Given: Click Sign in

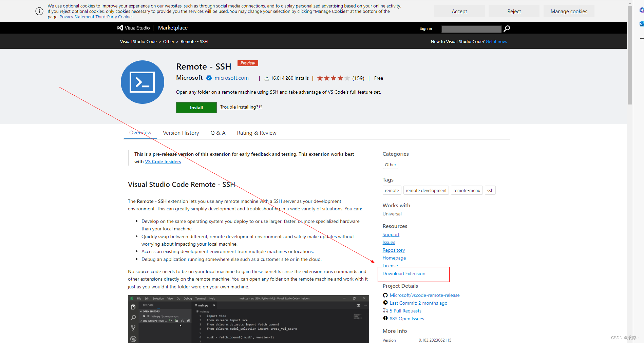Looking at the screenshot, I should pos(425,28).
